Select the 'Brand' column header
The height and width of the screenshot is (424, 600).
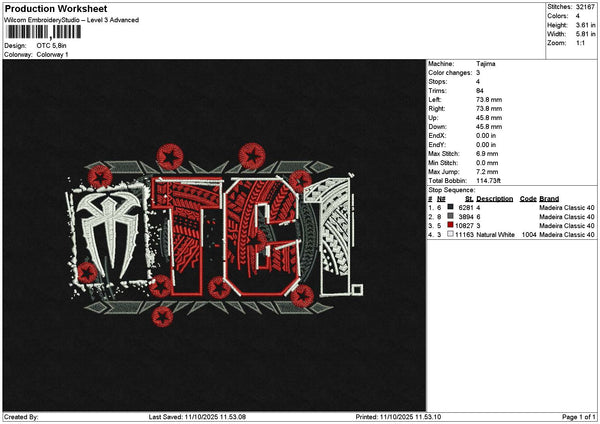[x=549, y=199]
